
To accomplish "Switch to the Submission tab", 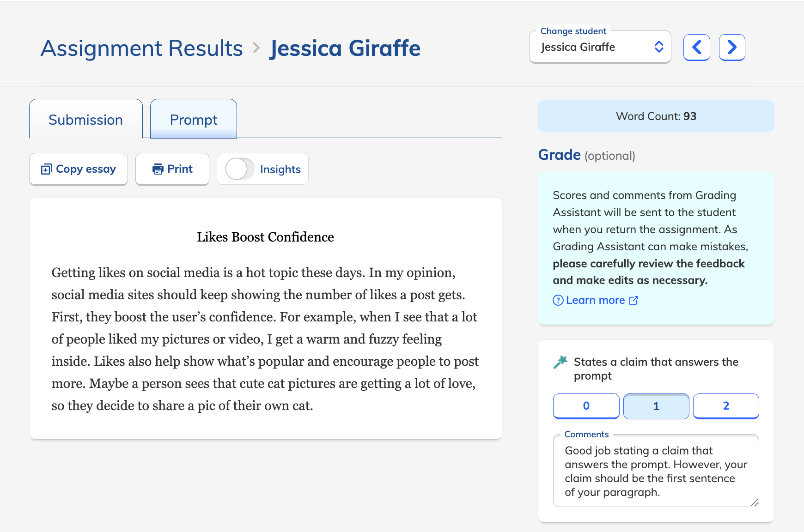I will coord(85,119).
